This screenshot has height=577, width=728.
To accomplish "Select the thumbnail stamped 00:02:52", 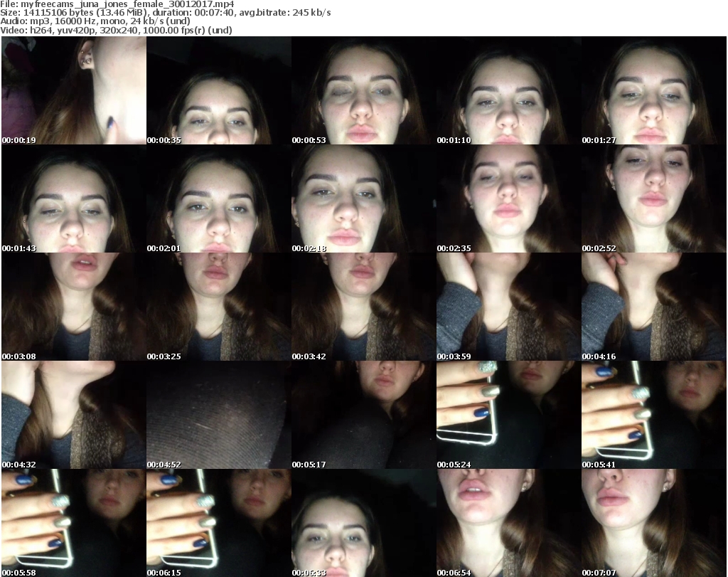I will click(x=654, y=198).
